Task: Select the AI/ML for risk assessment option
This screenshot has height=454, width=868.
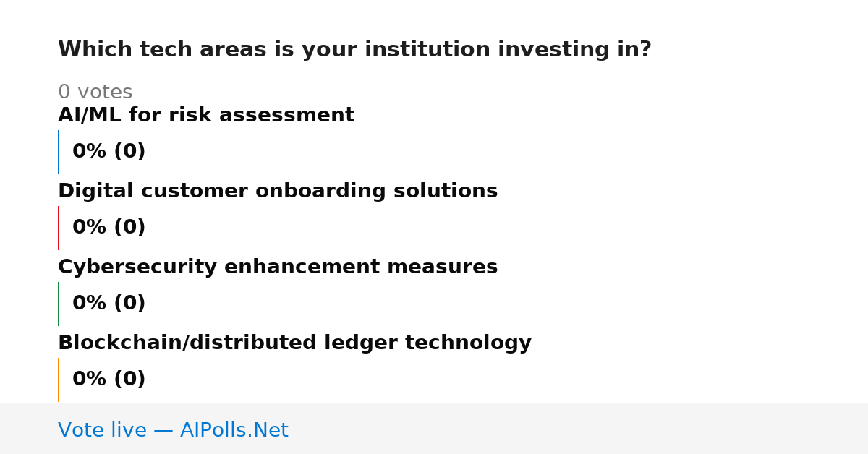Action: [206, 116]
